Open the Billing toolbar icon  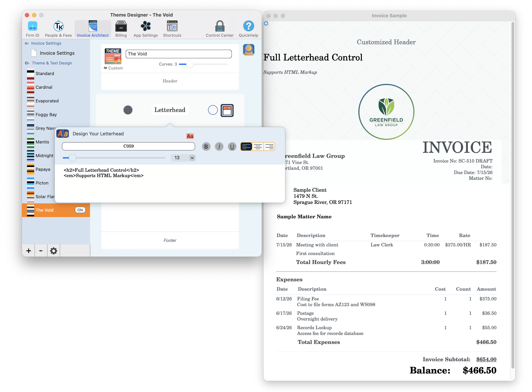tap(121, 29)
